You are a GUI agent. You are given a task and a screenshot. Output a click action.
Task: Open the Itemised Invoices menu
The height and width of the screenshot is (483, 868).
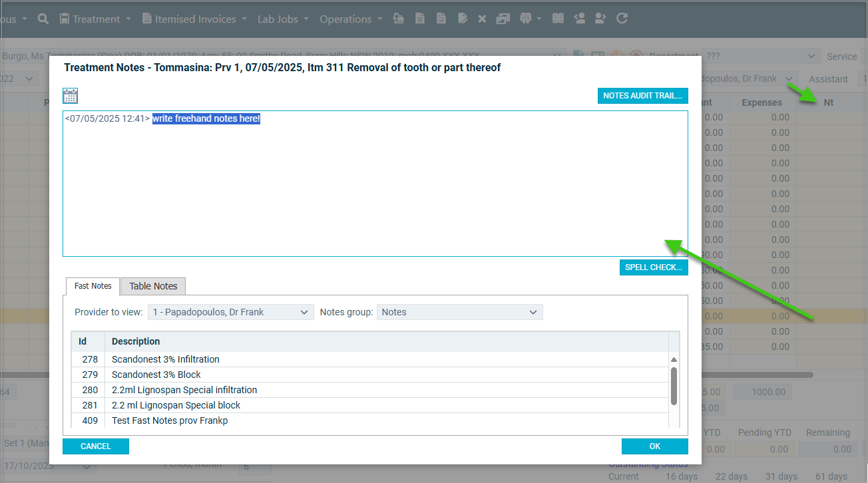coord(194,19)
